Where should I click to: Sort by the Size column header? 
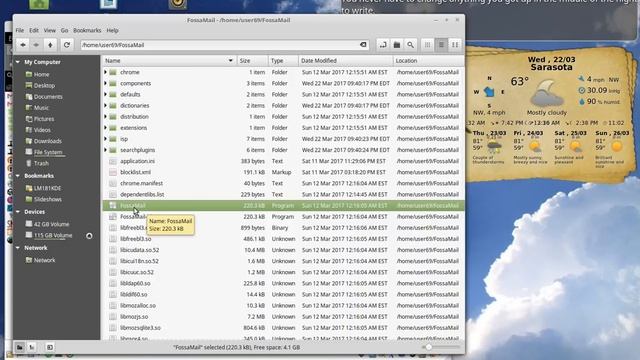click(252, 60)
